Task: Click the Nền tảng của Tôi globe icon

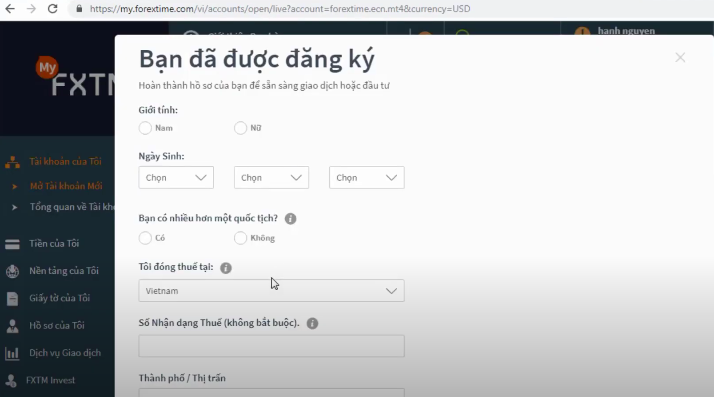Action: (12, 271)
